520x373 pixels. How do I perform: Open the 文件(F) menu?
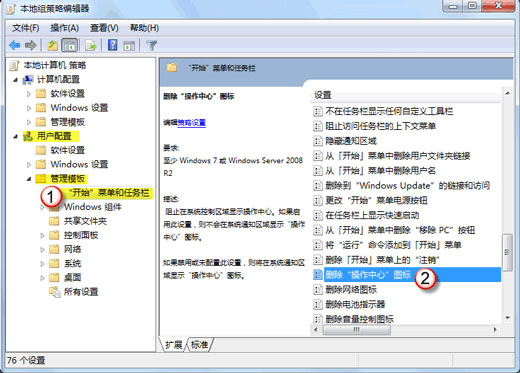pos(26,28)
